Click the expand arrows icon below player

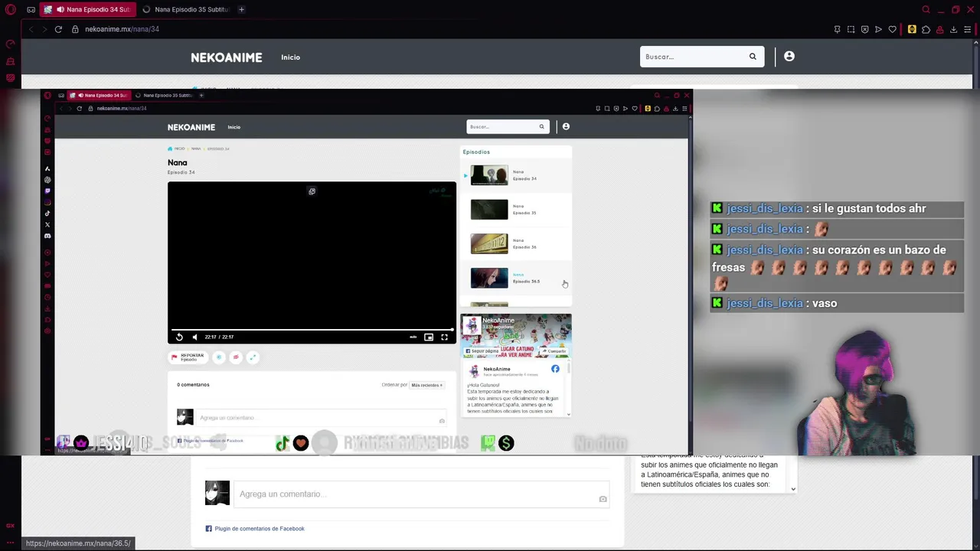point(253,357)
